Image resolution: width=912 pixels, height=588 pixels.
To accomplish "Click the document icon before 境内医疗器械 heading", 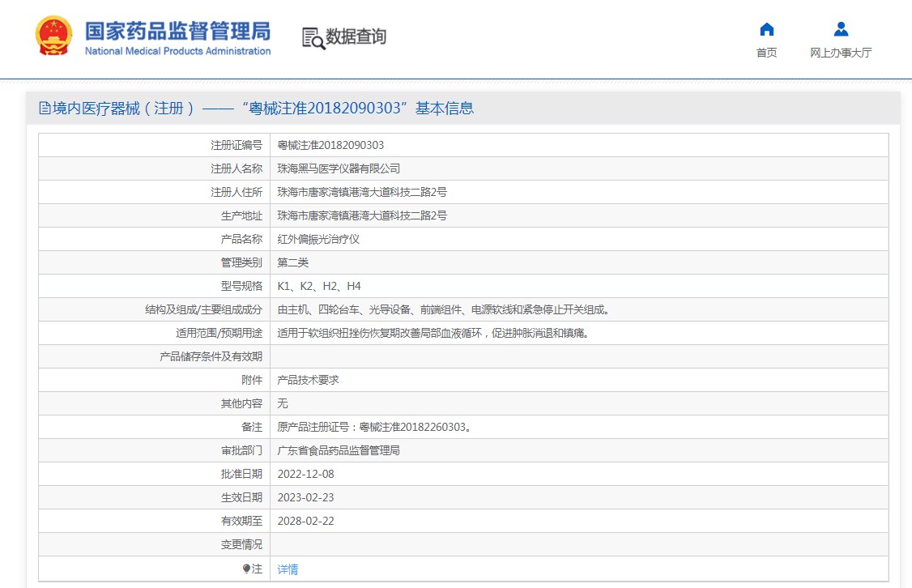I will 45,109.
